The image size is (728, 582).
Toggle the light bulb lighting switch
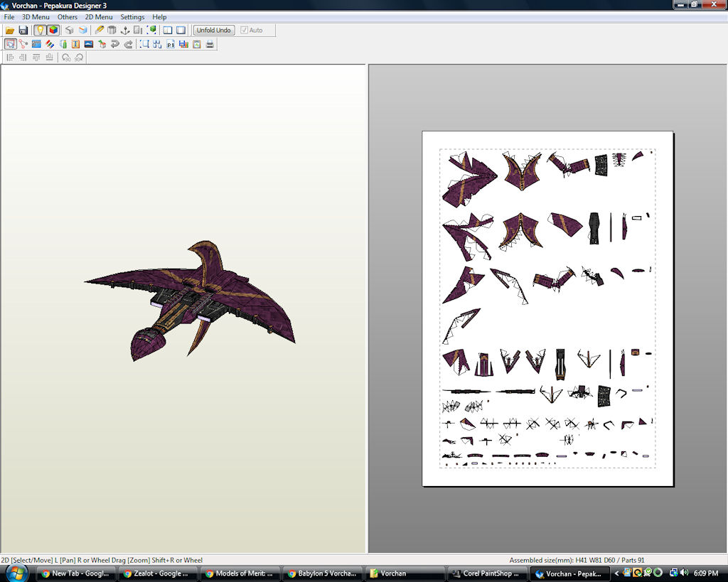41,30
